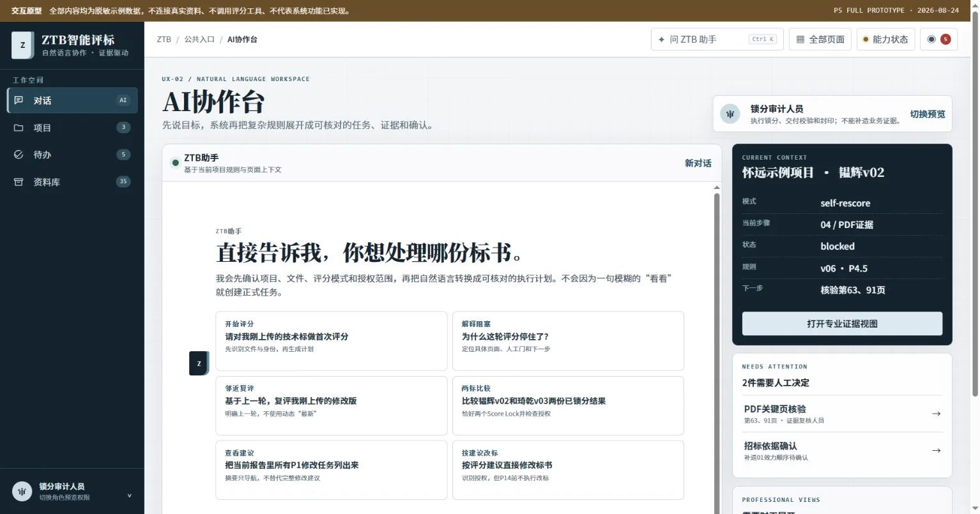Open the 项目 workspace item
Image resolution: width=980 pixels, height=514 pixels.
tap(72, 128)
